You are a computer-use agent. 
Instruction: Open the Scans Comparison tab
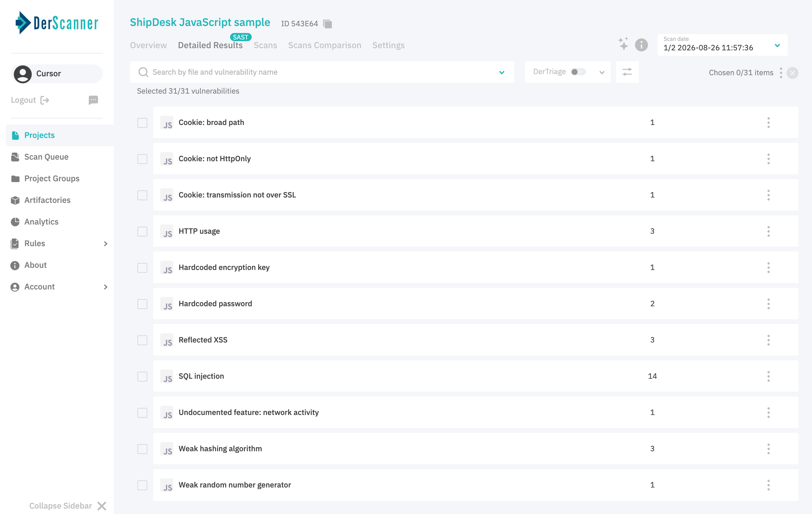click(325, 45)
